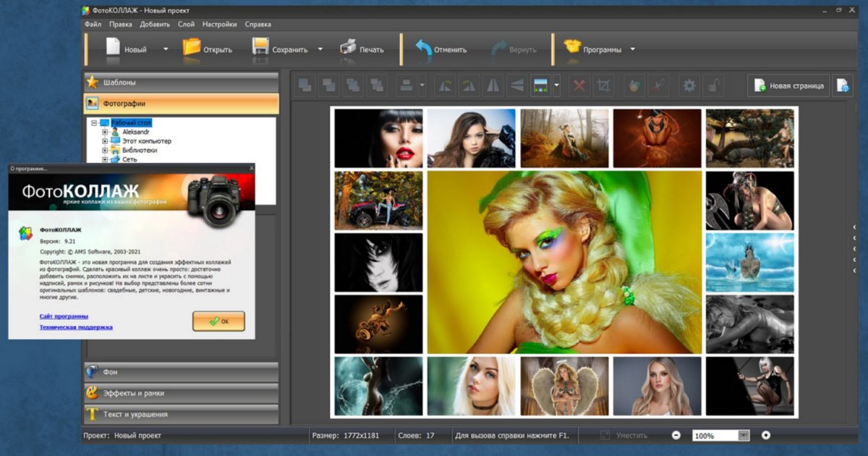Open the zoom percentage dropdown

pyautogui.click(x=744, y=435)
